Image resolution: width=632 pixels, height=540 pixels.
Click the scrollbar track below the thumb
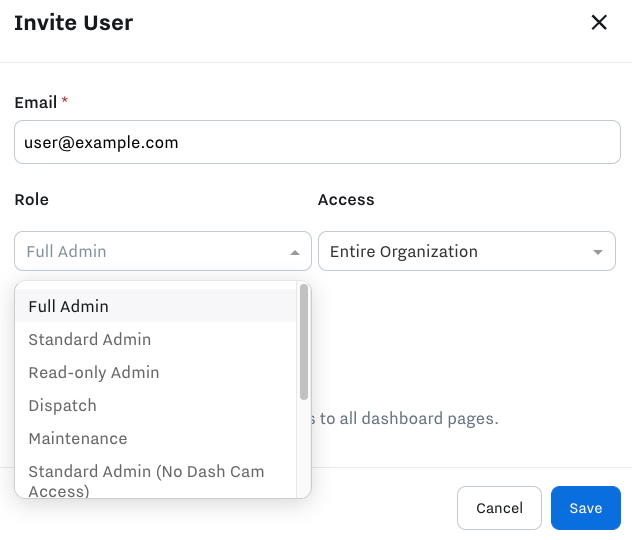click(304, 450)
